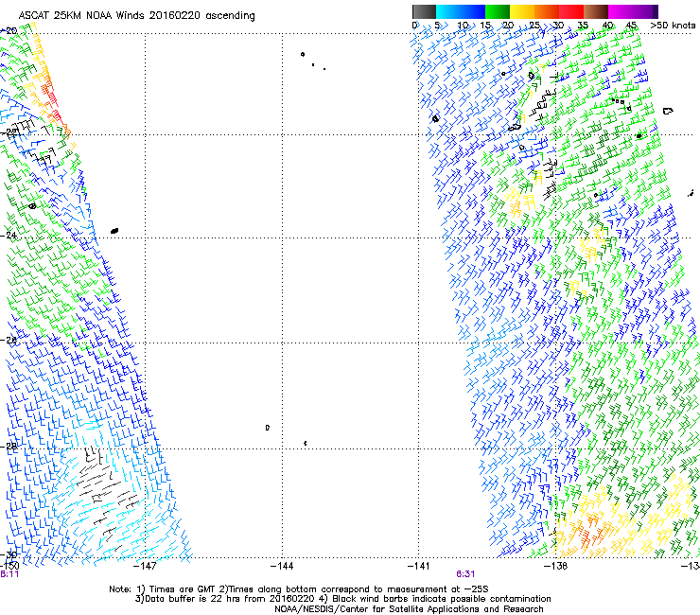
Task: Click the '-28' latitude label
Action: 9,447
